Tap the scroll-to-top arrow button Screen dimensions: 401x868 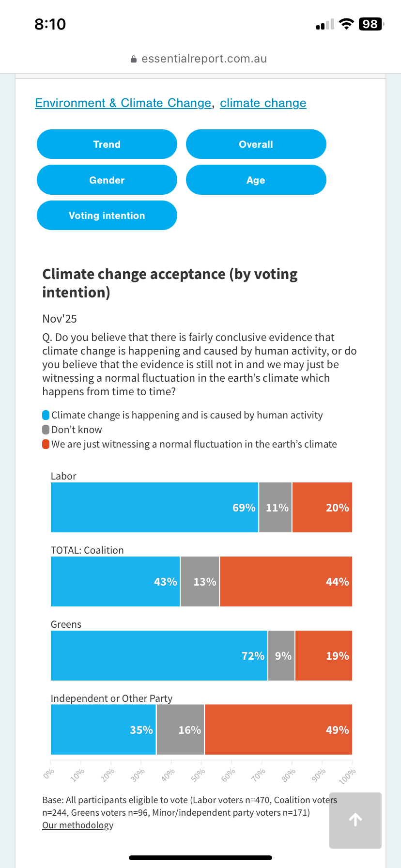point(355,820)
